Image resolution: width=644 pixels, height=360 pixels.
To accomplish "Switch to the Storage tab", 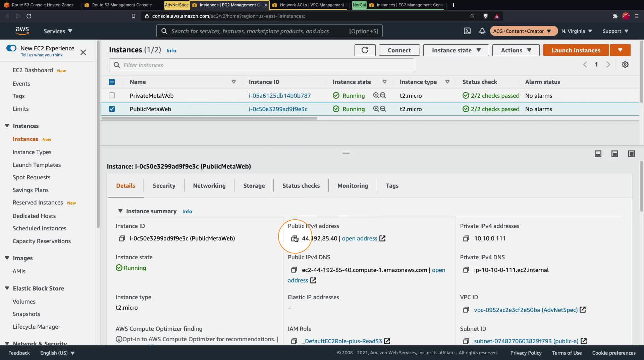I will [x=254, y=186].
